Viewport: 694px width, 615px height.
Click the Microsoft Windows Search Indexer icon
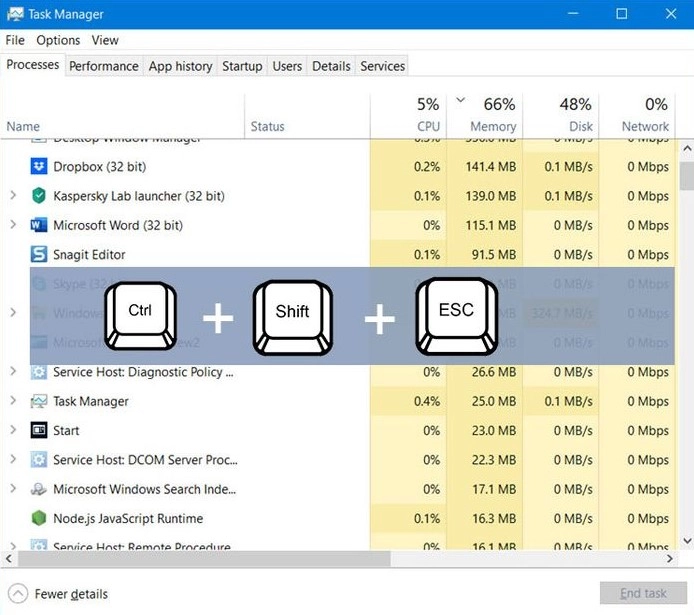click(x=39, y=489)
